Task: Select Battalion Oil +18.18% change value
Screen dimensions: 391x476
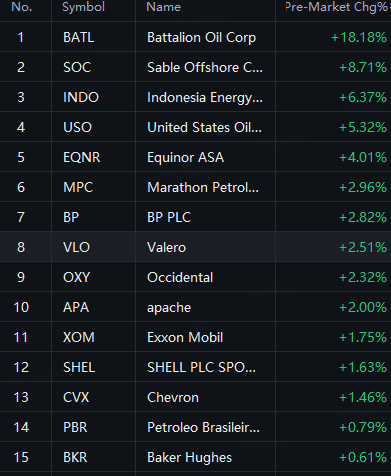Action: pos(359,37)
